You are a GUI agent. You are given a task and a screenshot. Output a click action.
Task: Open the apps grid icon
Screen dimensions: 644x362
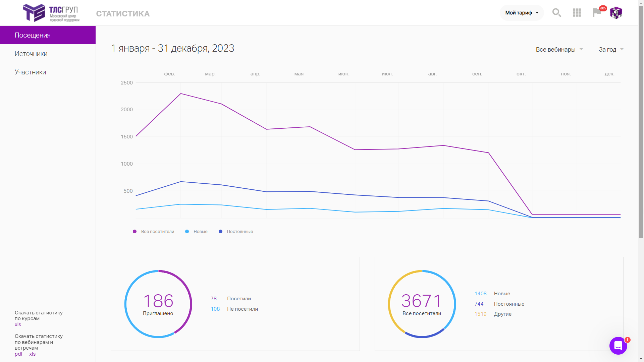577,13
